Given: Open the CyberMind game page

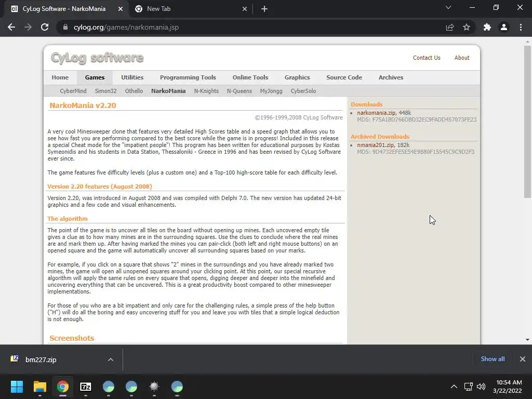Looking at the screenshot, I should (x=73, y=91).
